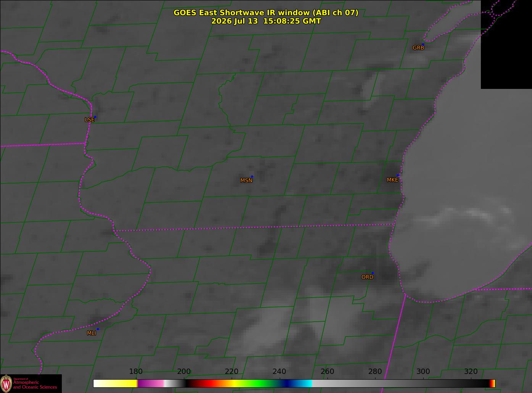The image size is (532, 393).
Task: Select the MLI station marker
Action: click(x=98, y=329)
